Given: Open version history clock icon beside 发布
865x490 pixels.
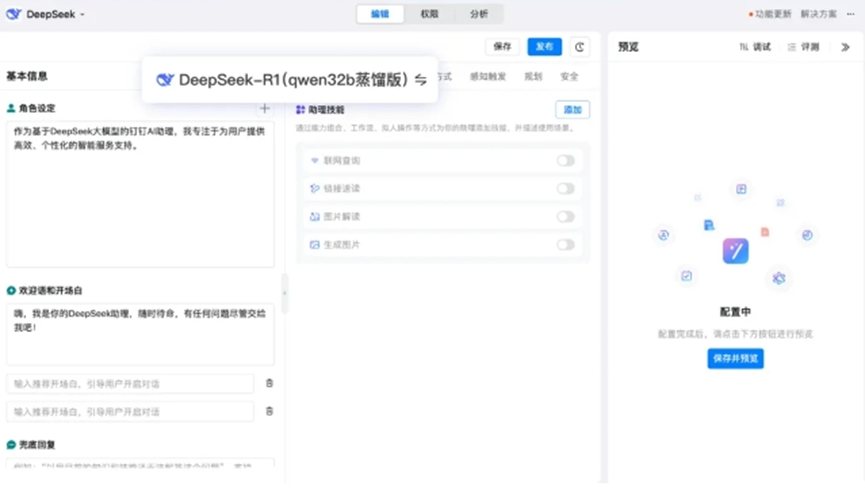Looking at the screenshot, I should [x=579, y=47].
